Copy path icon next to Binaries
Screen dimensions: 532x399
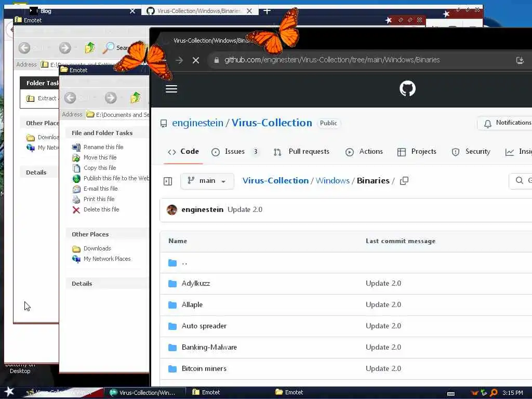(404, 181)
